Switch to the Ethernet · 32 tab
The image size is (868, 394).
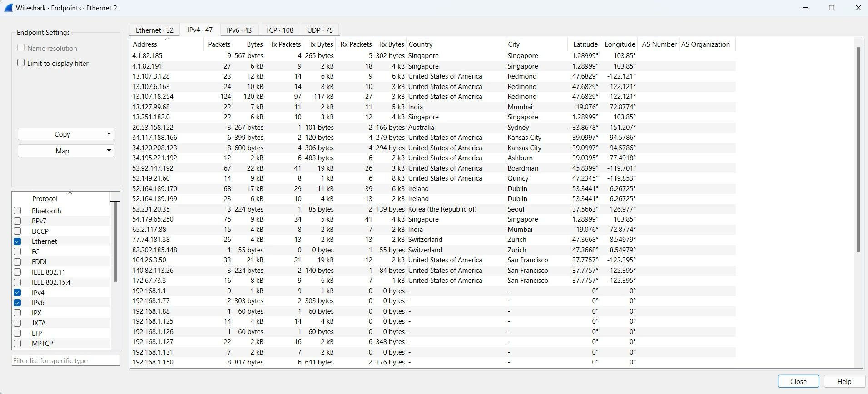pyautogui.click(x=154, y=30)
